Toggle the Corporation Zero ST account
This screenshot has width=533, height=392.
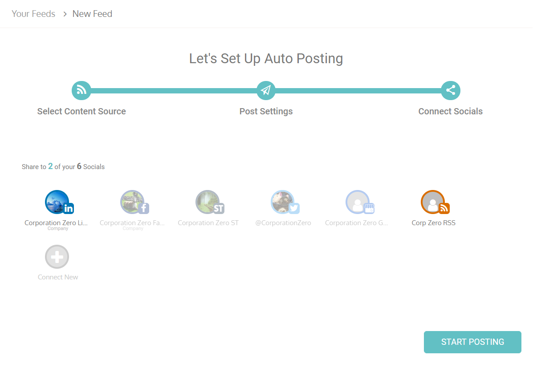pyautogui.click(x=208, y=202)
